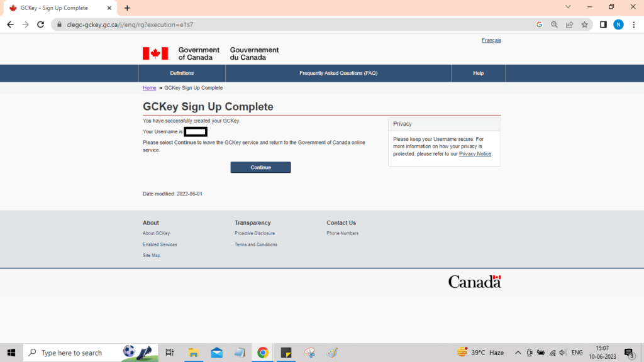The width and height of the screenshot is (644, 362).
Task: Open the Definitions menu item
Action: (182, 74)
